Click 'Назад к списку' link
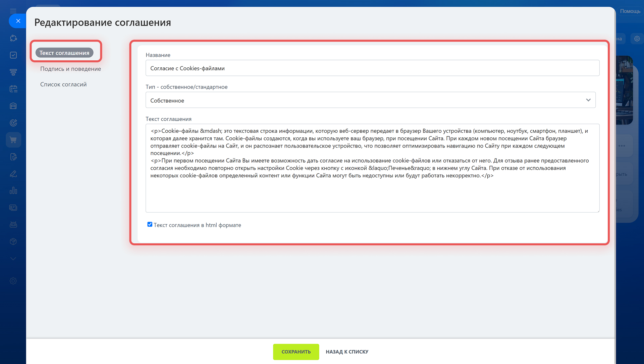The height and width of the screenshot is (364, 644). pos(347,352)
